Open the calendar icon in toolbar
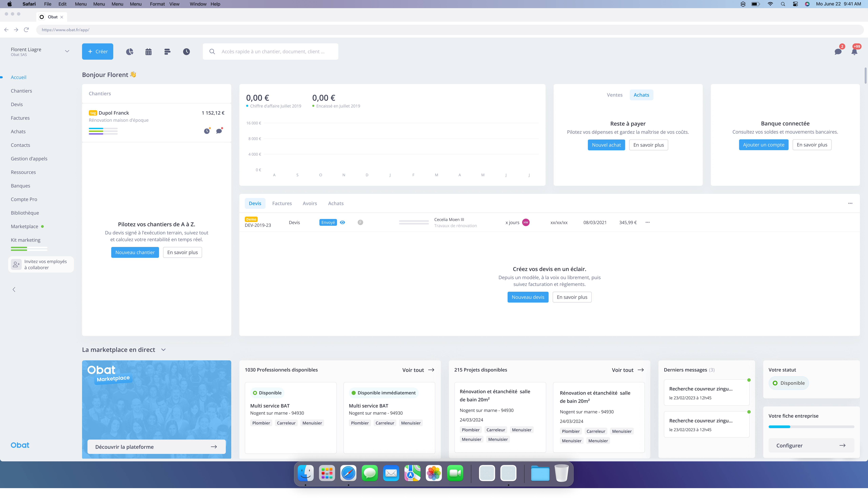This screenshot has height=500, width=868. [148, 52]
